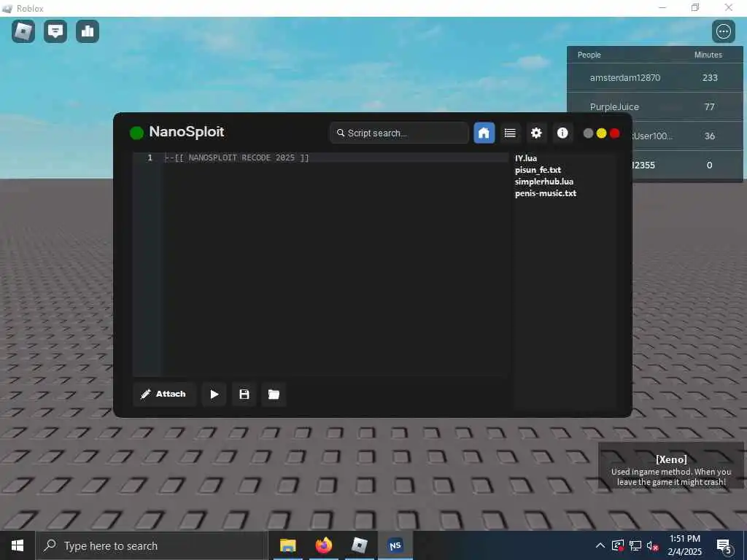Click the NANOSPLOIT RECODE 2025 comment text
747x560 pixels.
(237, 157)
